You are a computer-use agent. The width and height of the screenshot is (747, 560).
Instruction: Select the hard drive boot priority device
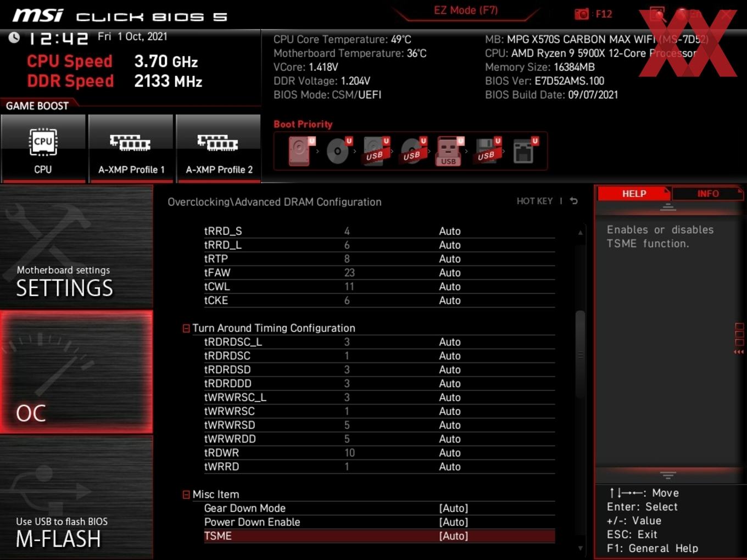pos(300,151)
